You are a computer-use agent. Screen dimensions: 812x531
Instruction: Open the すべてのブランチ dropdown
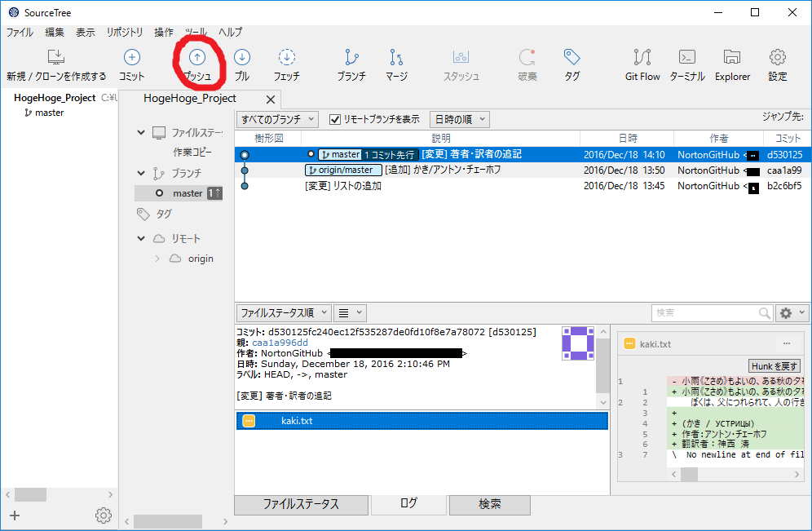pos(277,120)
